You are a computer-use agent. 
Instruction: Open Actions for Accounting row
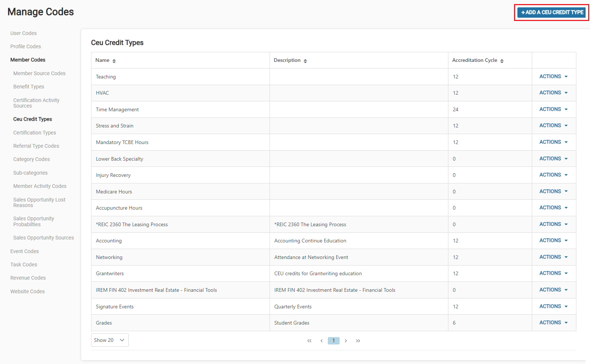[x=553, y=241]
